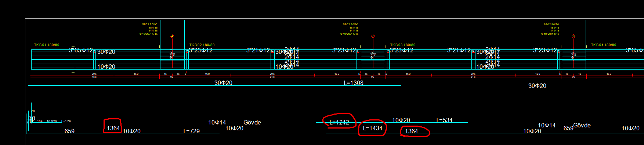Viewport: 644px width, 145px height.
Task: Select 1364 inside the red square box
Action: tap(113, 128)
